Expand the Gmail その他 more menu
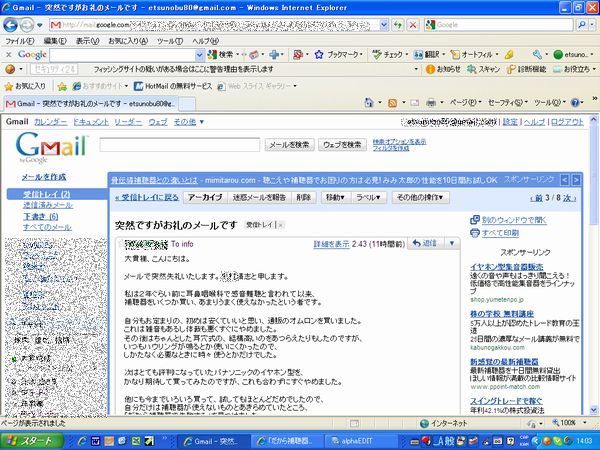 tap(189, 122)
